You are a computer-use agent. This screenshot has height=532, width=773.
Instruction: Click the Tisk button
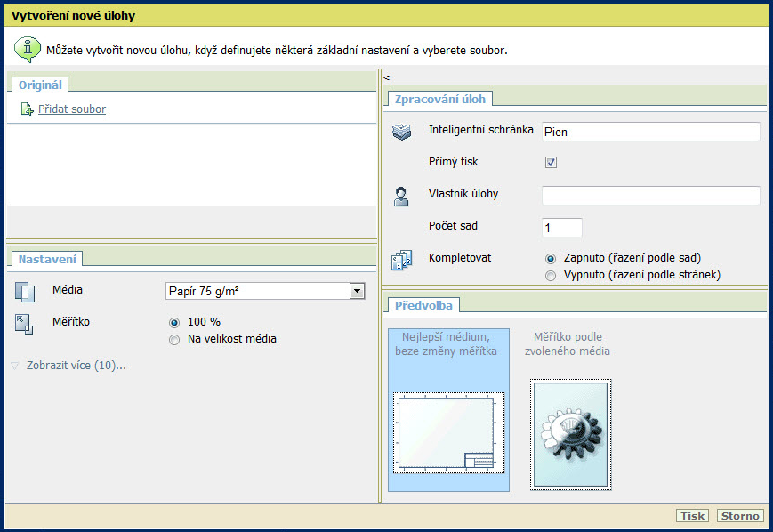pos(692,516)
